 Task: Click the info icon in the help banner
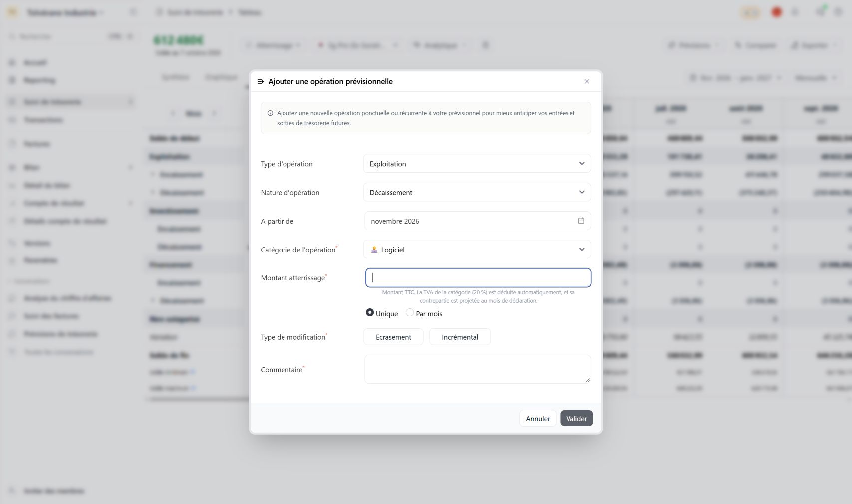click(270, 113)
